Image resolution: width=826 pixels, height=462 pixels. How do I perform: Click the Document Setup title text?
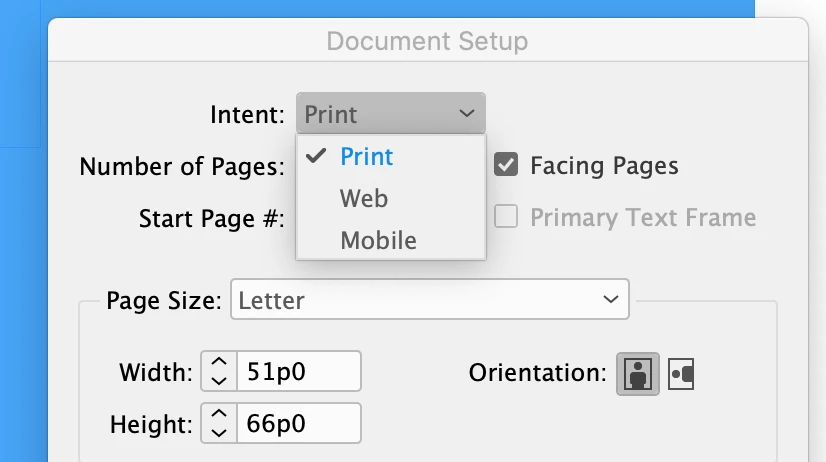(427, 41)
